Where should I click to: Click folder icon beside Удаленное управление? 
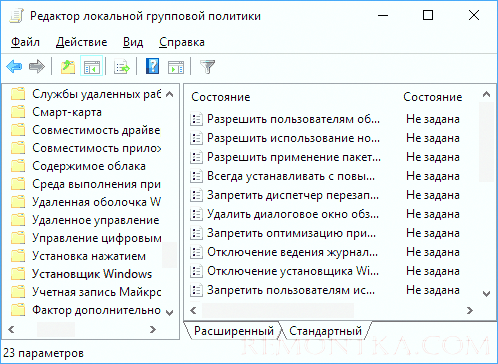pos(18,220)
